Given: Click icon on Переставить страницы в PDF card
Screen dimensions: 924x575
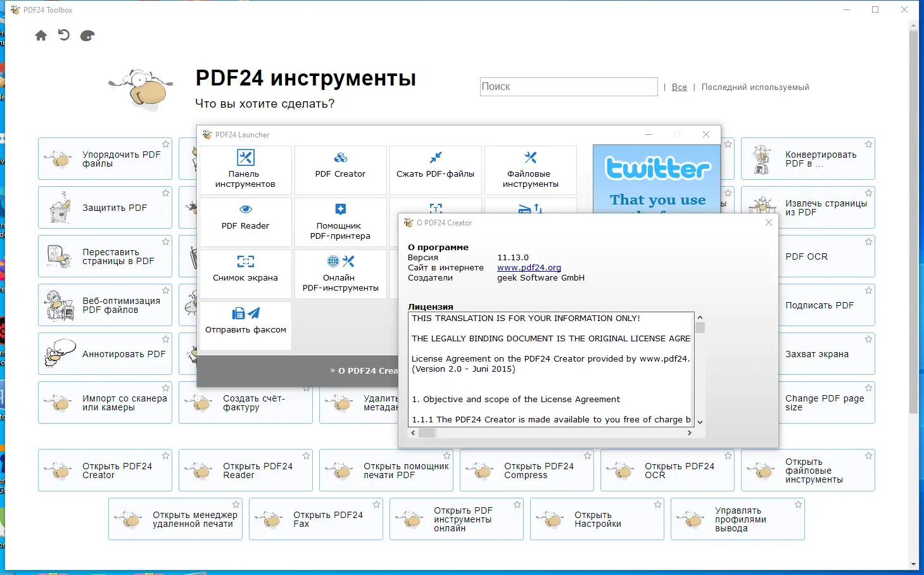Looking at the screenshot, I should 60,256.
